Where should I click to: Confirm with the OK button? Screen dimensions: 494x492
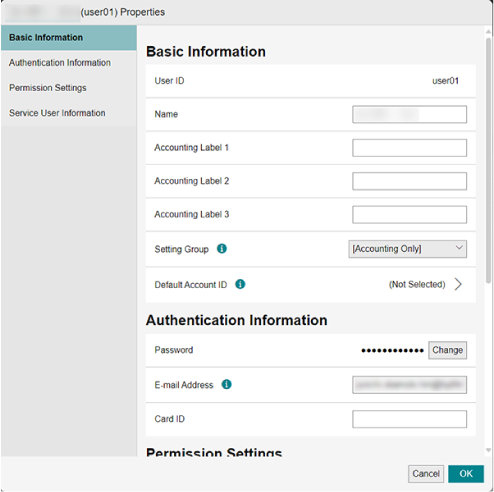466,474
